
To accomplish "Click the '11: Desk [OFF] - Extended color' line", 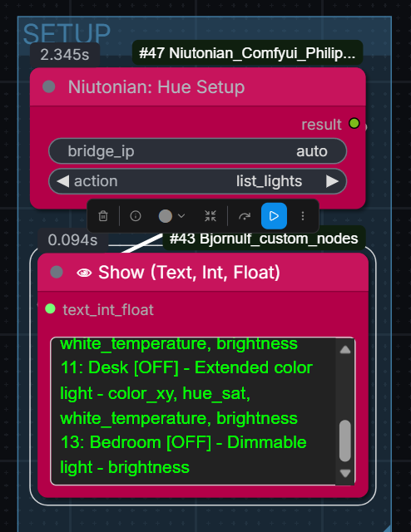I will pos(186,367).
